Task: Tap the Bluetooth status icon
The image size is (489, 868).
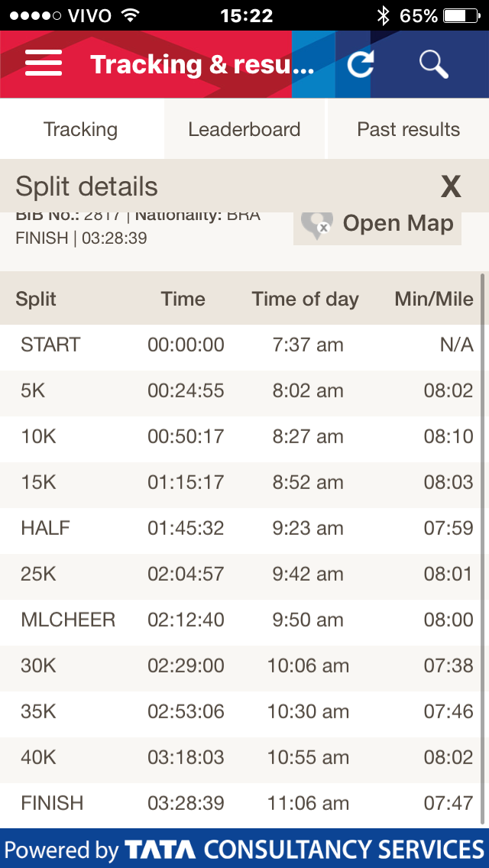Action: click(383, 15)
